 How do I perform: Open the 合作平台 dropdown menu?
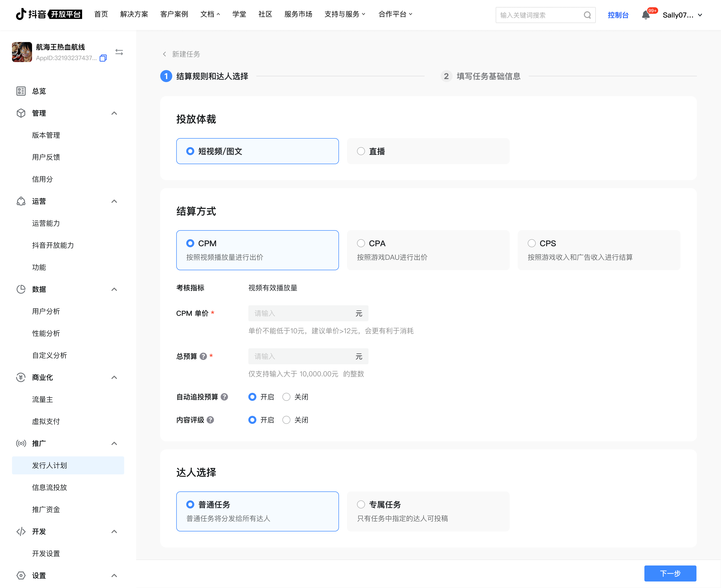click(x=395, y=14)
